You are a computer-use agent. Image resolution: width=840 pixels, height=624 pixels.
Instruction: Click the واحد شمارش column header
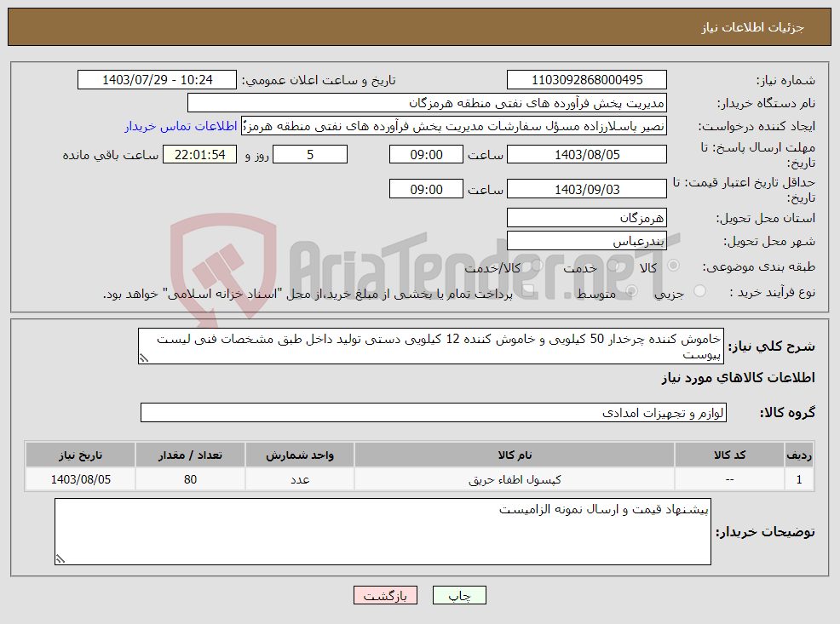pos(300,455)
